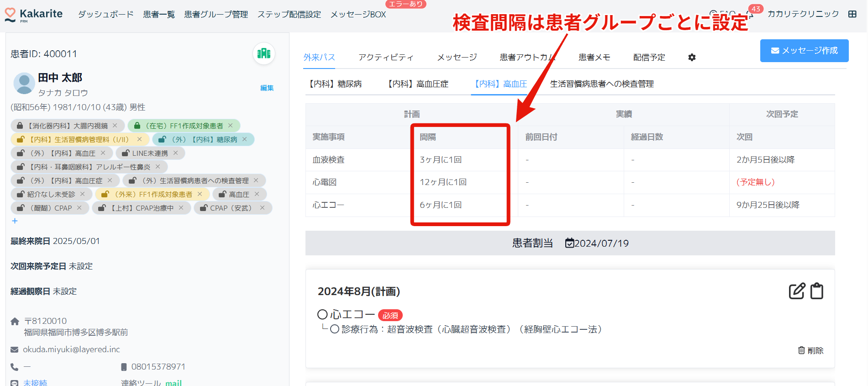
Task: Click the patient avatar image
Action: click(x=24, y=84)
